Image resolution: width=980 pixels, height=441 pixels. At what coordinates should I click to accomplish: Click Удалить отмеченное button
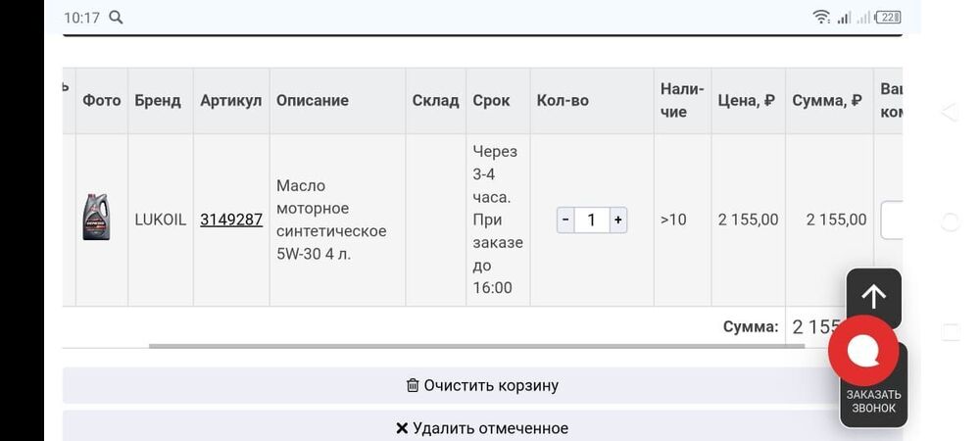click(x=482, y=428)
